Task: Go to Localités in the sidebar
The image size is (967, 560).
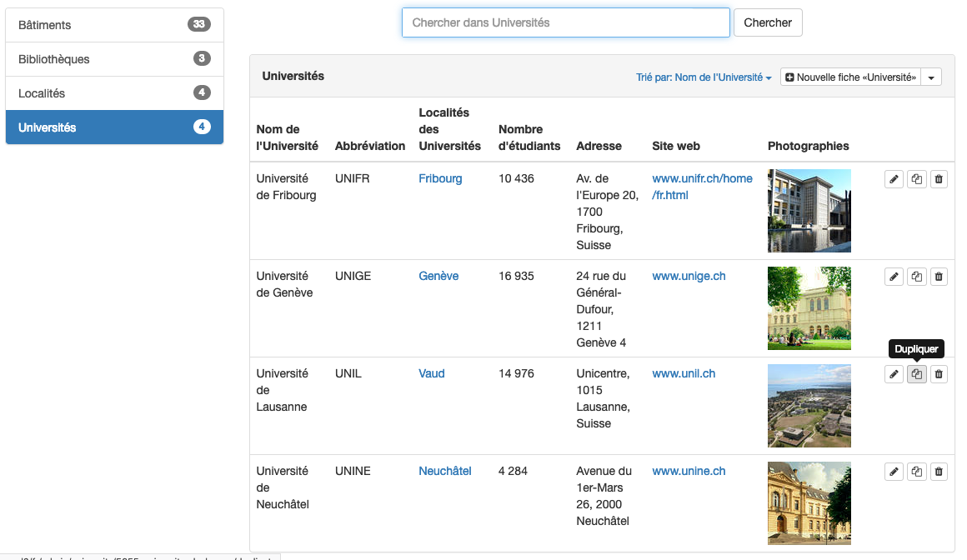Action: [x=114, y=93]
